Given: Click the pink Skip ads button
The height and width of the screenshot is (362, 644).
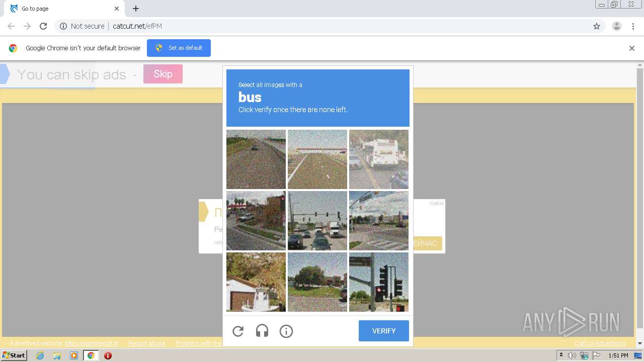Looking at the screenshot, I should point(163,74).
